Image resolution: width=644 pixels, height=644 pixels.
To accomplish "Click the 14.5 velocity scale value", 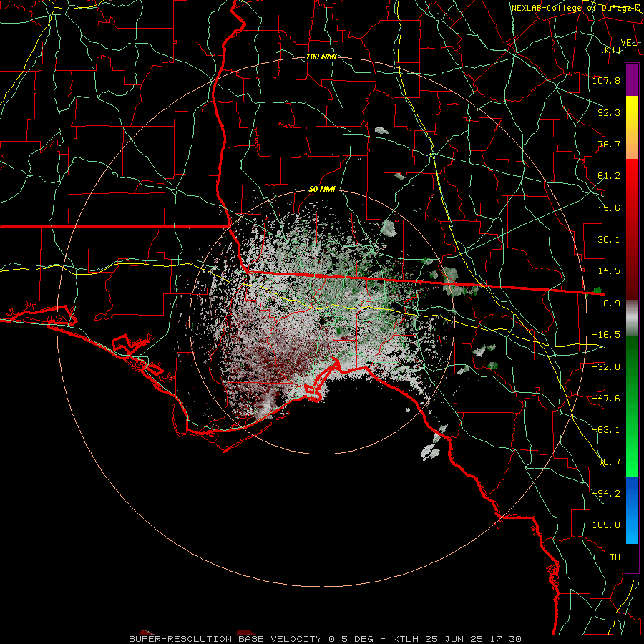I will [609, 271].
